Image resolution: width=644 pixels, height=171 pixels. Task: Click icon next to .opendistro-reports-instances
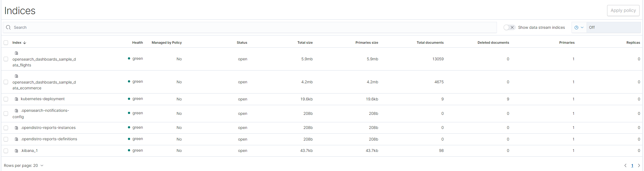pyautogui.click(x=16, y=128)
